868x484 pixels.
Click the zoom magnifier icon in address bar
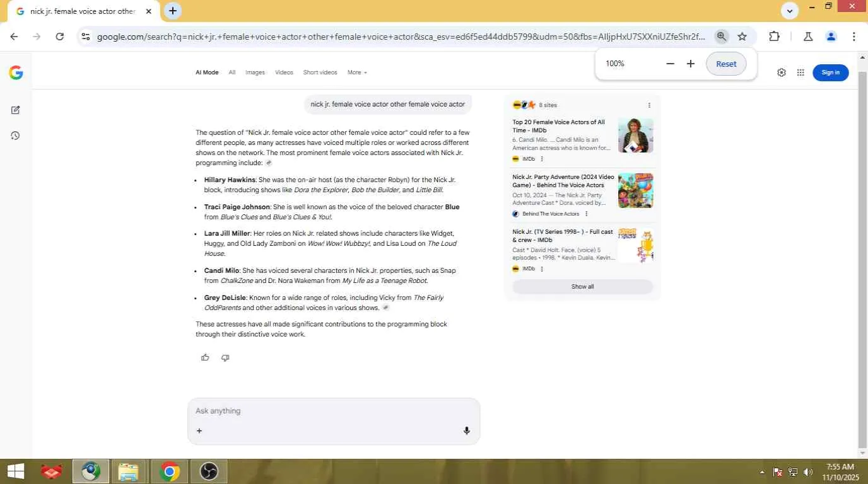[722, 37]
